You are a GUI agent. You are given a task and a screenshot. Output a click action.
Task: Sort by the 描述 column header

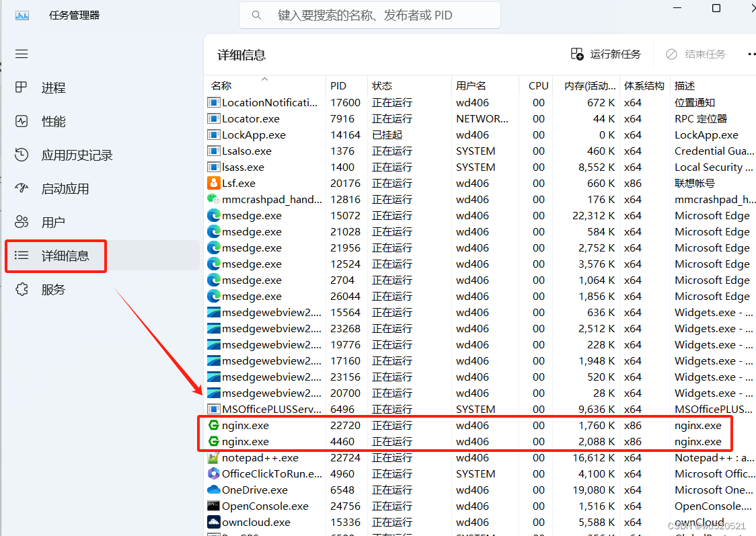tap(713, 85)
